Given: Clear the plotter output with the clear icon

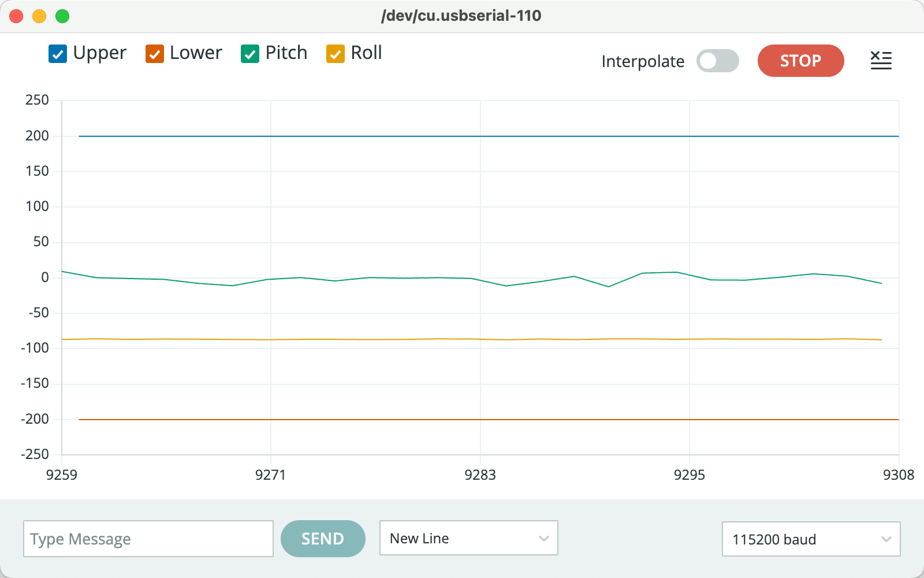Looking at the screenshot, I should [x=881, y=60].
